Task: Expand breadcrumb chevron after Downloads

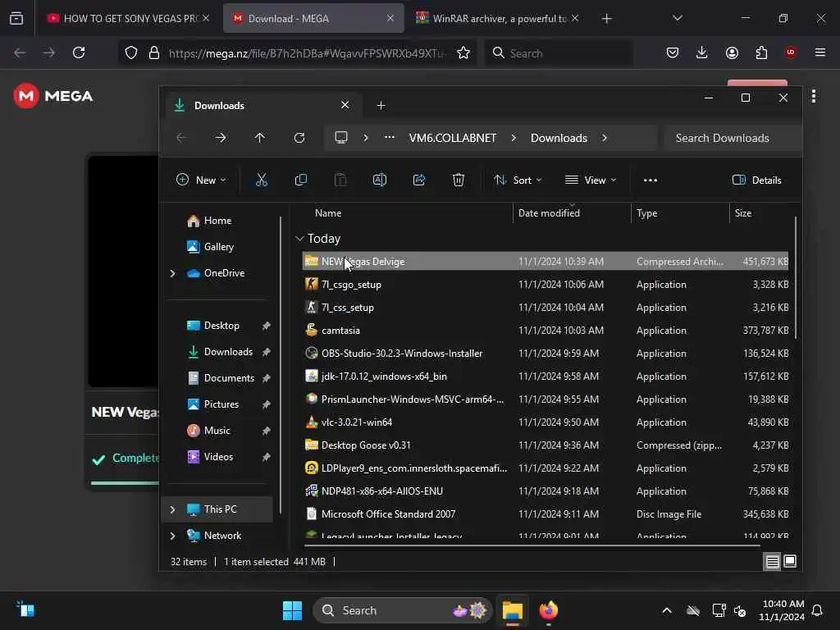Action: (x=605, y=138)
